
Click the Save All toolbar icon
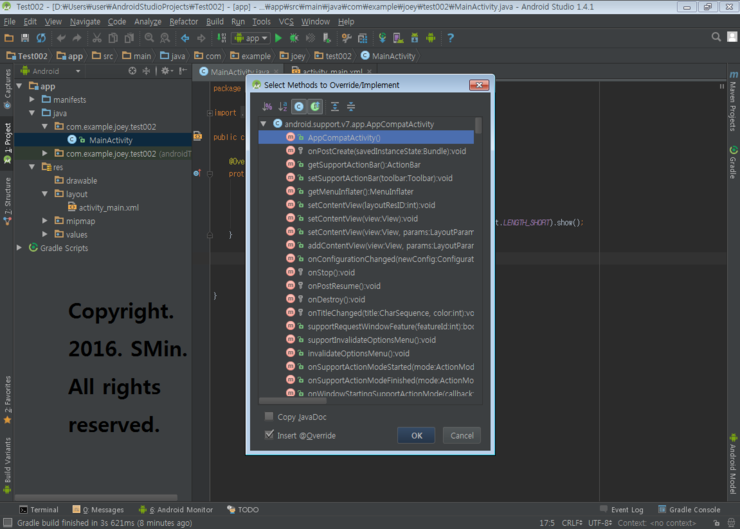click(25, 38)
